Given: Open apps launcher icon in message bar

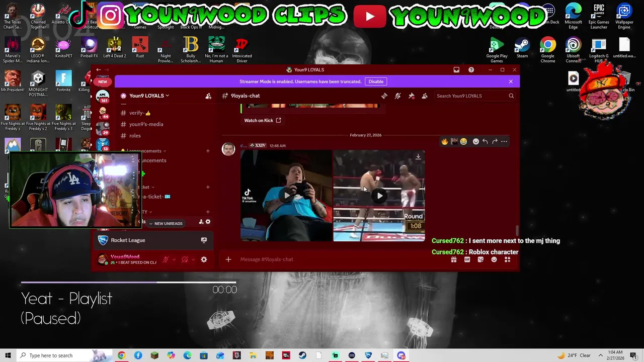Looking at the screenshot, I should point(507,259).
